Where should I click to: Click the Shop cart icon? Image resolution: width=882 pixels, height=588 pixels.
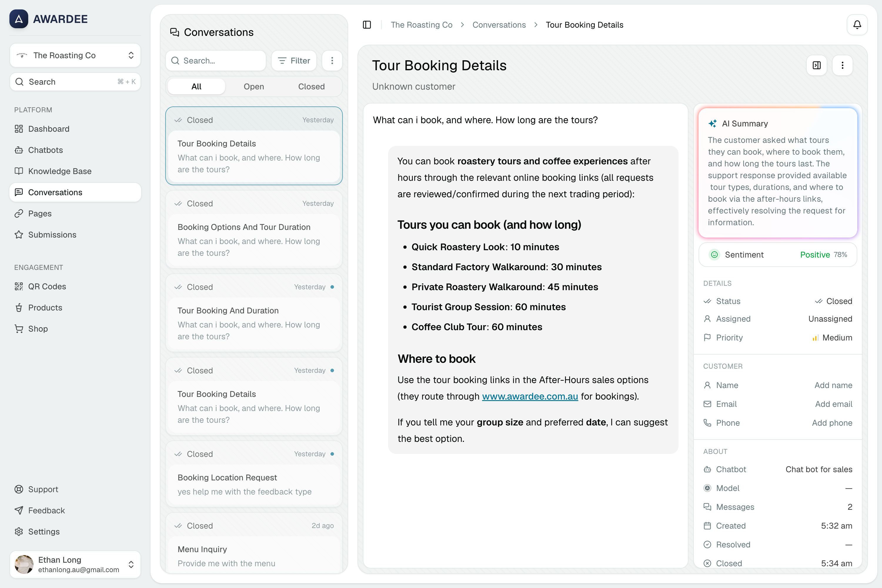(x=19, y=329)
